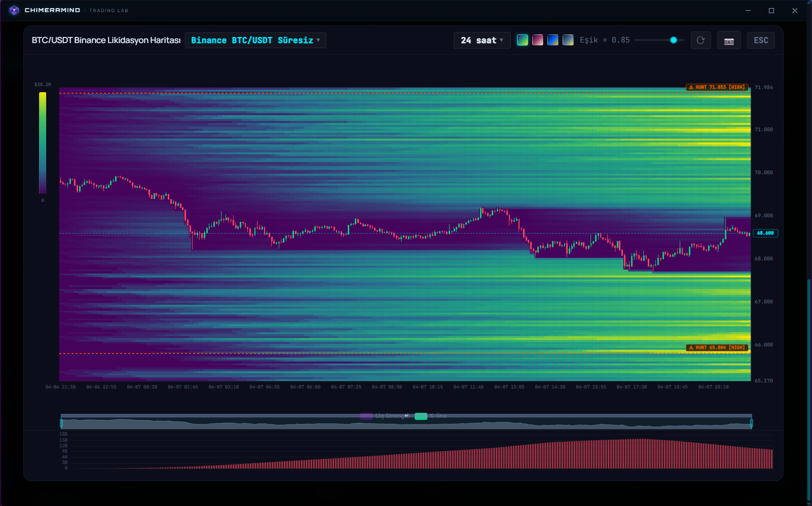Click the vertical scrollbar of the window
Viewport: 812px width, 506px height.
pos(809,390)
